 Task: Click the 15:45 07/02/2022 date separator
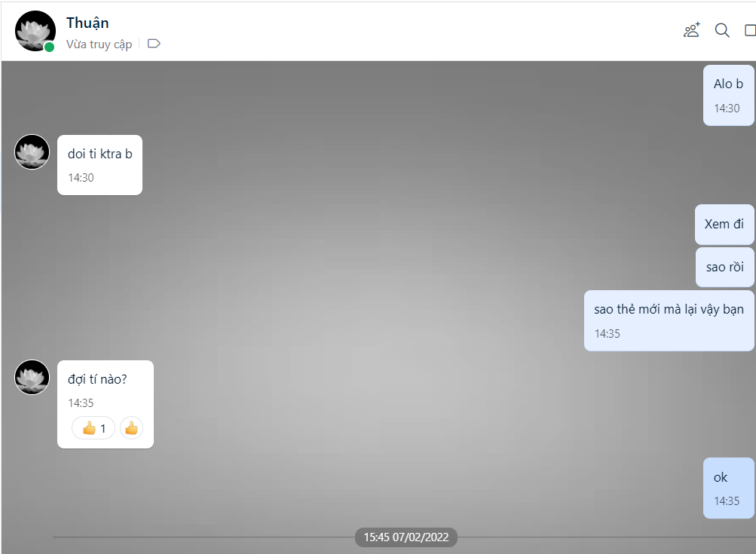(406, 537)
